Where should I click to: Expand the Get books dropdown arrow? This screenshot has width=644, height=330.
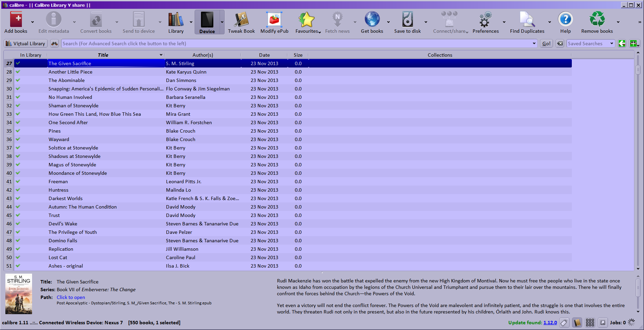pyautogui.click(x=388, y=22)
